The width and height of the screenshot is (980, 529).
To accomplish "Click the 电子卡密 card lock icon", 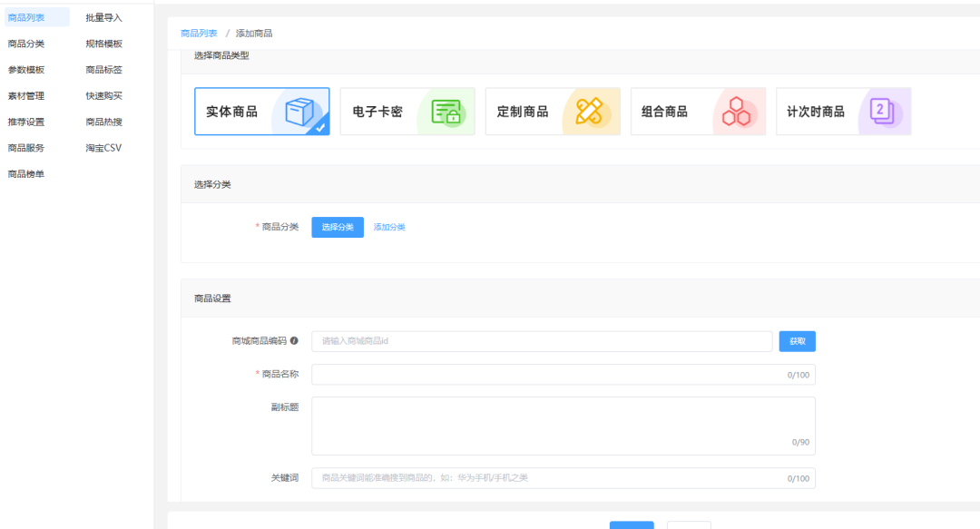I will (445, 112).
